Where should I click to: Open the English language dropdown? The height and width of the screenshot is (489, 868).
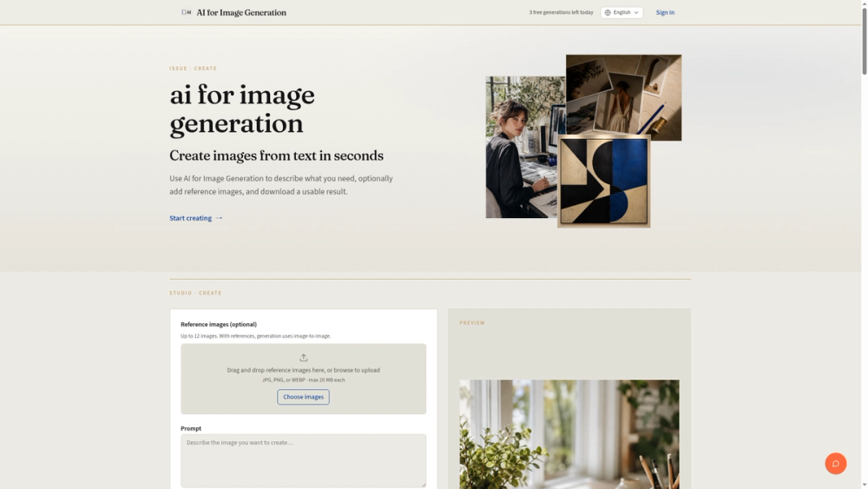(x=621, y=13)
